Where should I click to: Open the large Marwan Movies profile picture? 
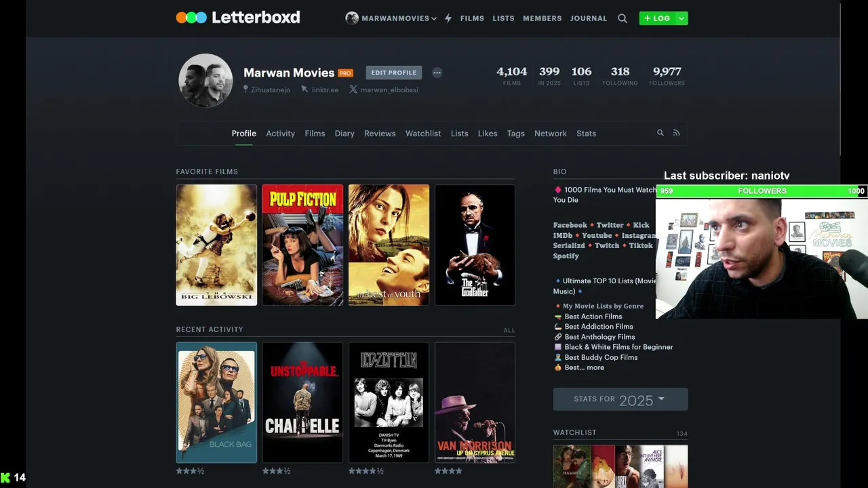[x=205, y=80]
